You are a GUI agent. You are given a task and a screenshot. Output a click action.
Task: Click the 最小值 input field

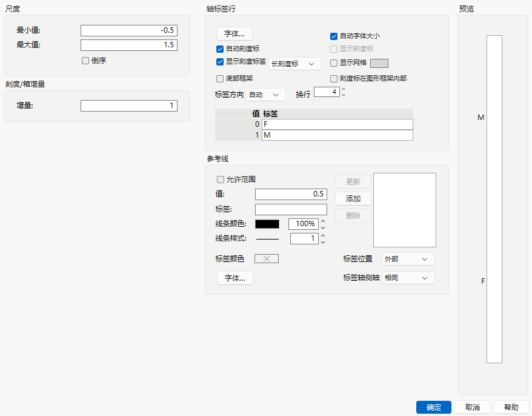coord(129,30)
